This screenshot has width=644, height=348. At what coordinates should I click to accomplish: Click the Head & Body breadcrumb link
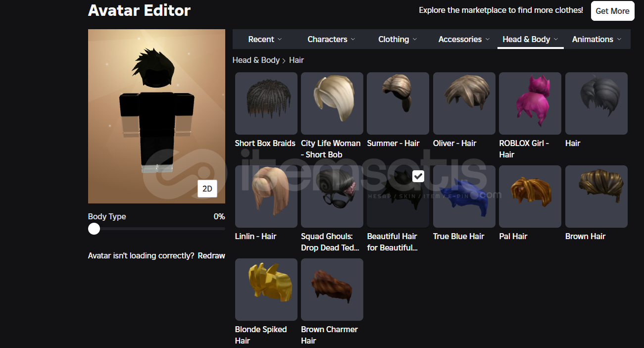pyautogui.click(x=256, y=60)
